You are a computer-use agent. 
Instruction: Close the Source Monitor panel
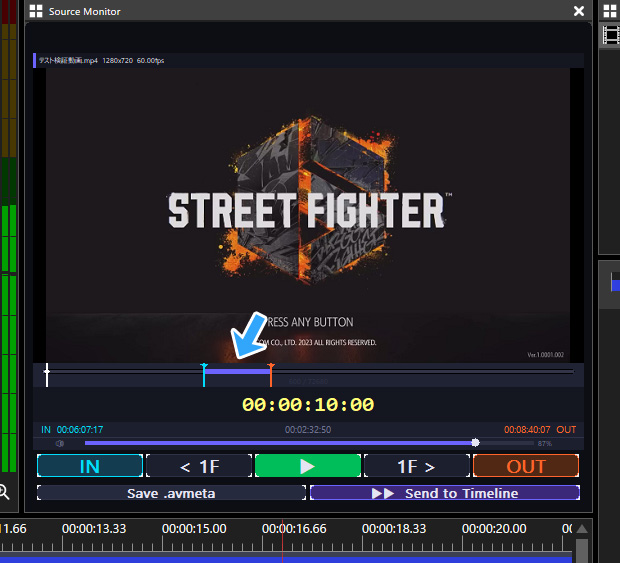pos(578,11)
